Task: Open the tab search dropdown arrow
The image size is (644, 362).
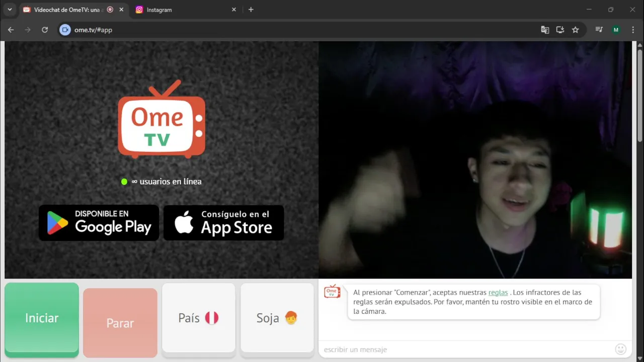Action: tap(9, 10)
